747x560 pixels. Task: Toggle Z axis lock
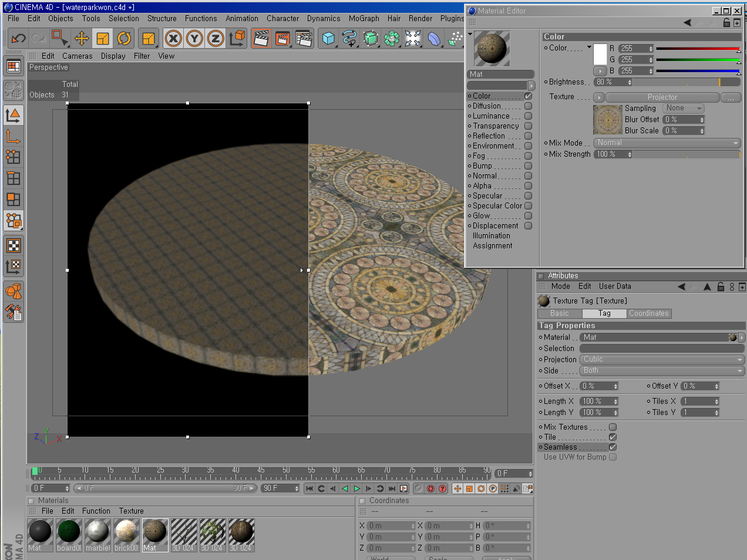coord(216,39)
